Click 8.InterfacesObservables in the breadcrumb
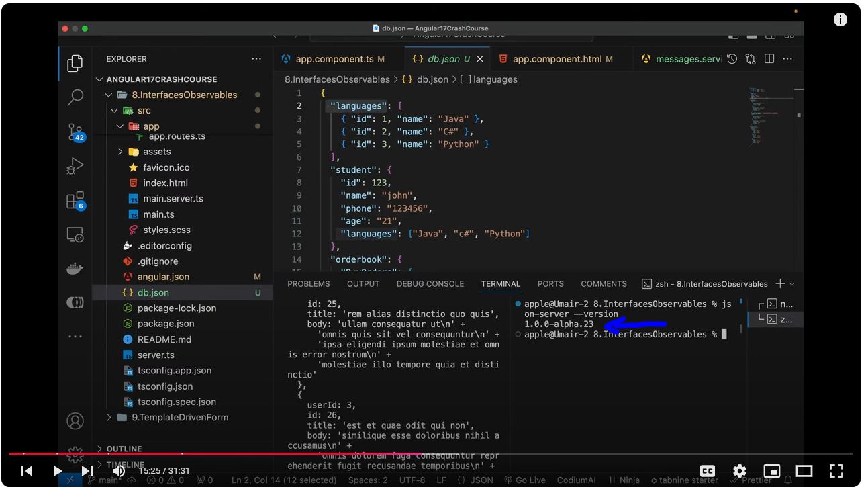Image resolution: width=868 pixels, height=487 pixels. pyautogui.click(x=337, y=79)
